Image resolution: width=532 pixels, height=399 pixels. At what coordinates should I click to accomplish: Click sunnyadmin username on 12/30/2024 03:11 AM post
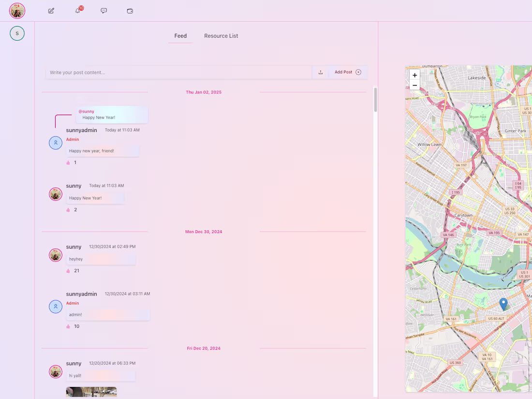[x=81, y=294]
